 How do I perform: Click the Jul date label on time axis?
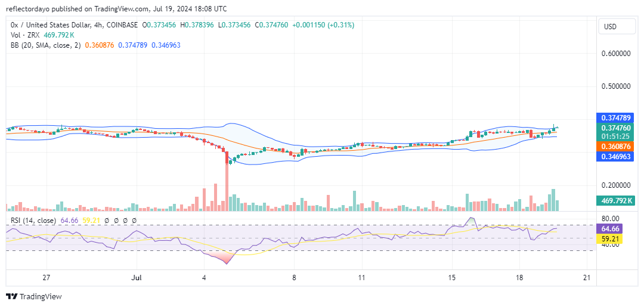pyautogui.click(x=136, y=277)
